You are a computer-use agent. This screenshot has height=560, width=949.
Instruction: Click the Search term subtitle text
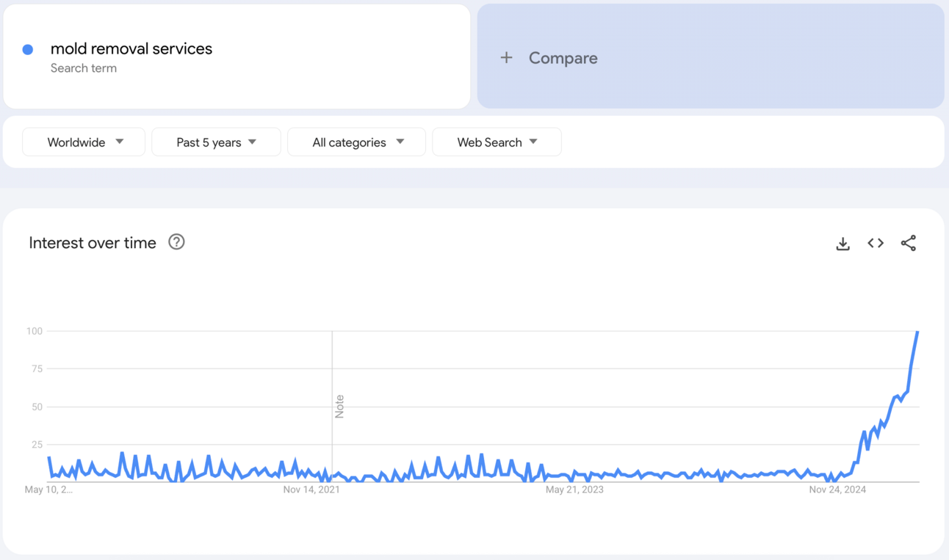click(x=84, y=68)
